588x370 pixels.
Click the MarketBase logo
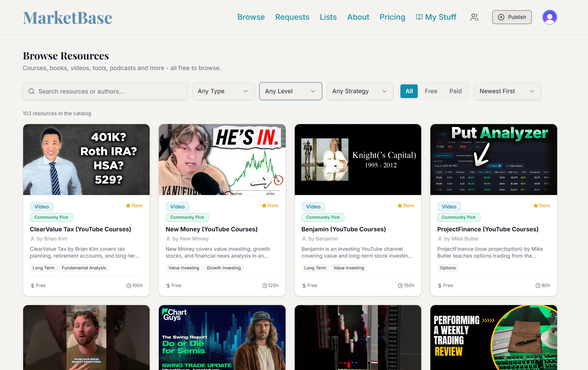point(67,17)
